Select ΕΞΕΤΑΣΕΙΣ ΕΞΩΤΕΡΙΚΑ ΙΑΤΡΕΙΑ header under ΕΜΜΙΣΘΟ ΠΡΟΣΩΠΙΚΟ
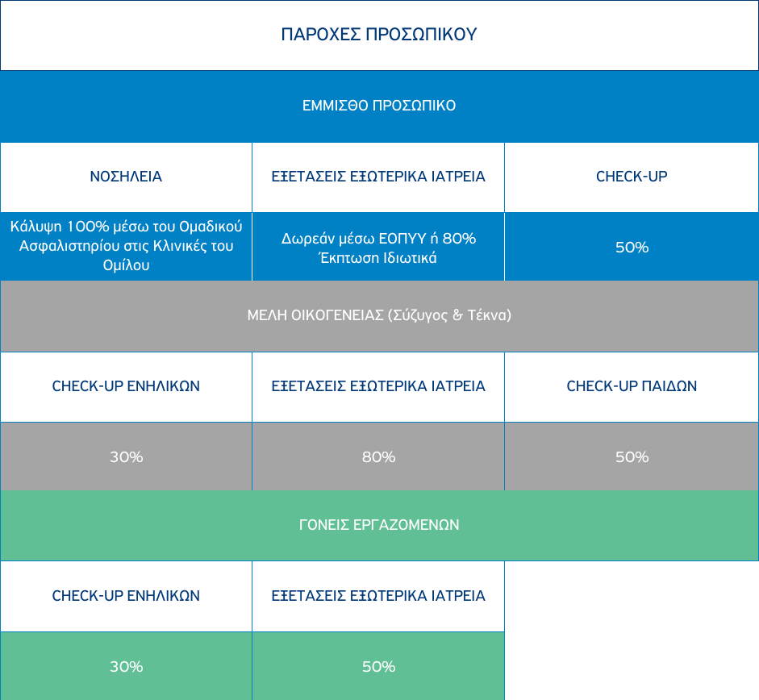This screenshot has height=700, width=759. click(378, 177)
